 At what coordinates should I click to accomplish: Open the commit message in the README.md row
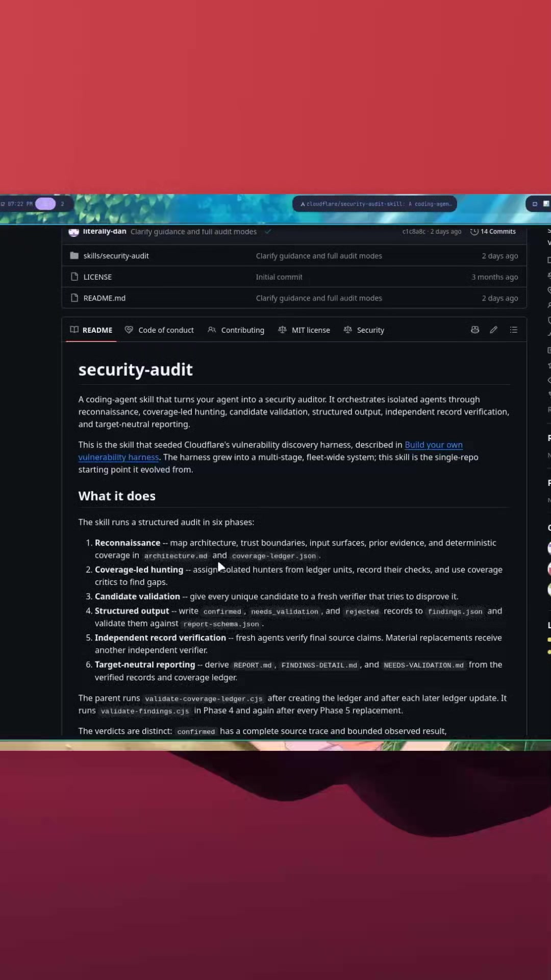(x=319, y=298)
